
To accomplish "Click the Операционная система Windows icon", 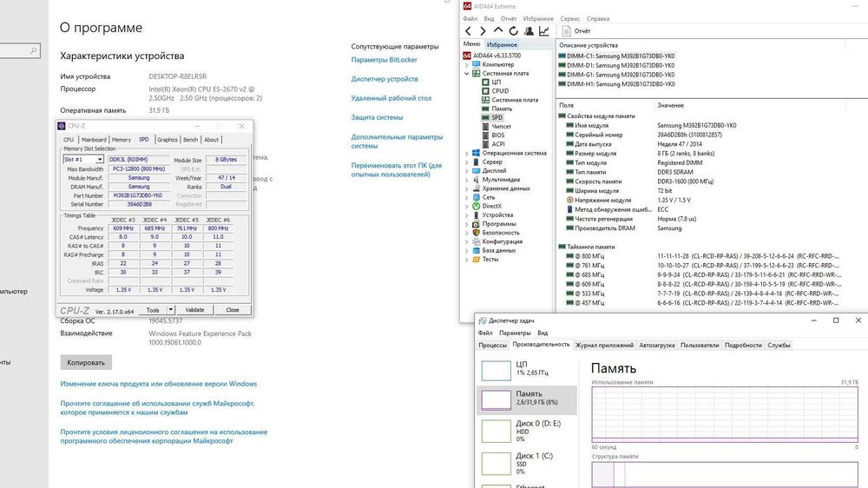I will (476, 153).
